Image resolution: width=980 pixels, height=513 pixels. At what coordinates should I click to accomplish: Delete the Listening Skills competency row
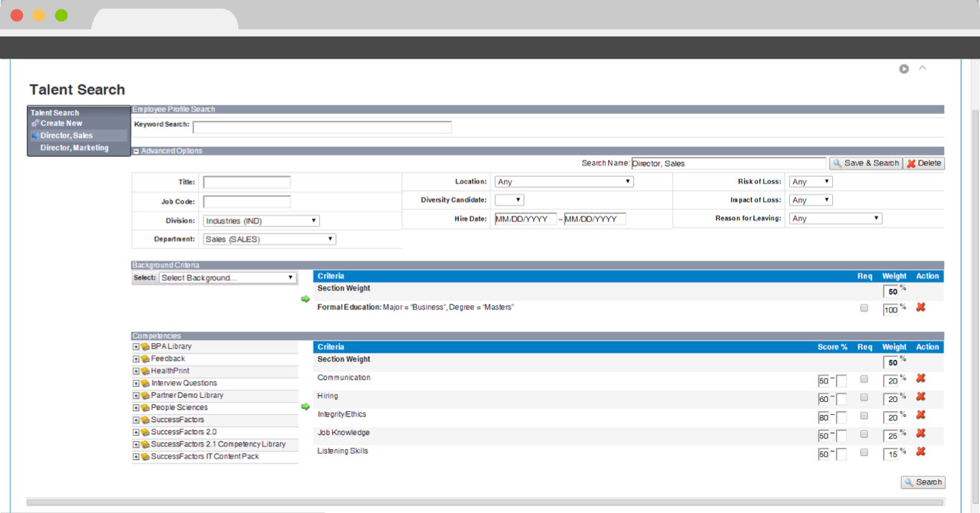coord(920,451)
